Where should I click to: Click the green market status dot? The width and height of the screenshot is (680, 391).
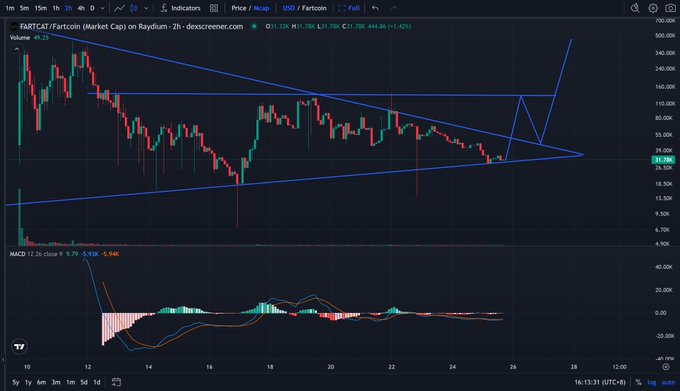click(254, 26)
